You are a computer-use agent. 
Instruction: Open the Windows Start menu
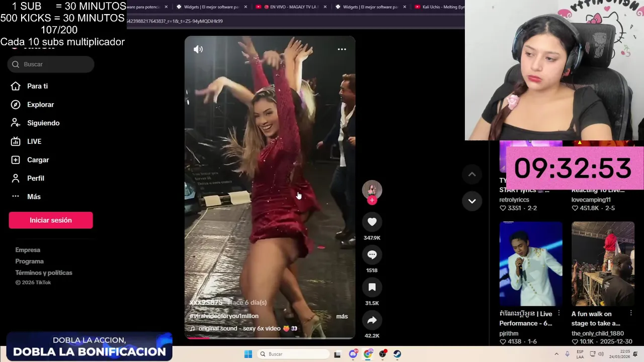coord(248,354)
